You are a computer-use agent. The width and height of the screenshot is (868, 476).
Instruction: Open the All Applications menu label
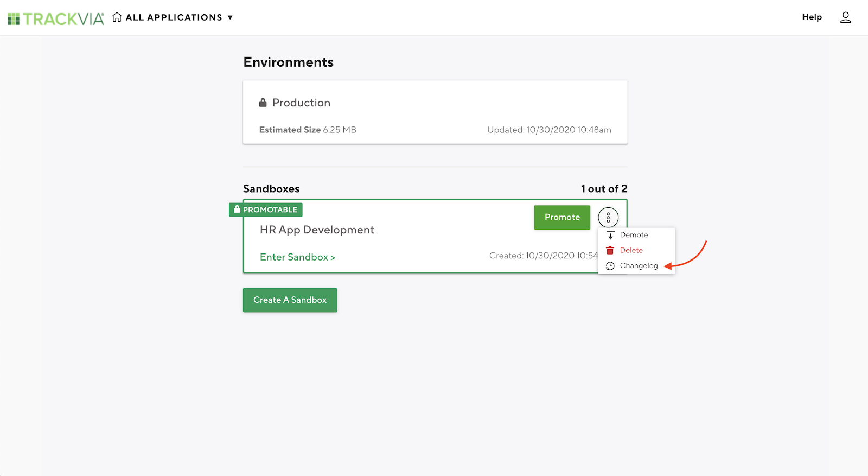(x=174, y=17)
